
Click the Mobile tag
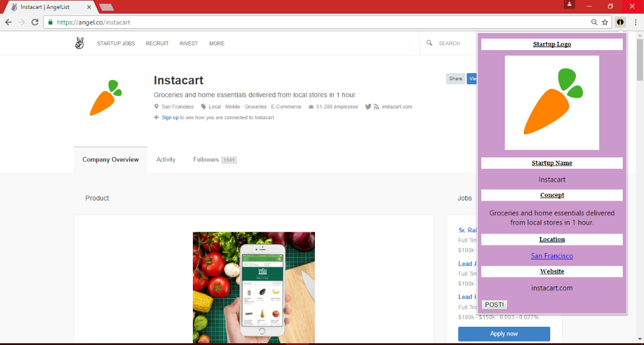click(232, 107)
